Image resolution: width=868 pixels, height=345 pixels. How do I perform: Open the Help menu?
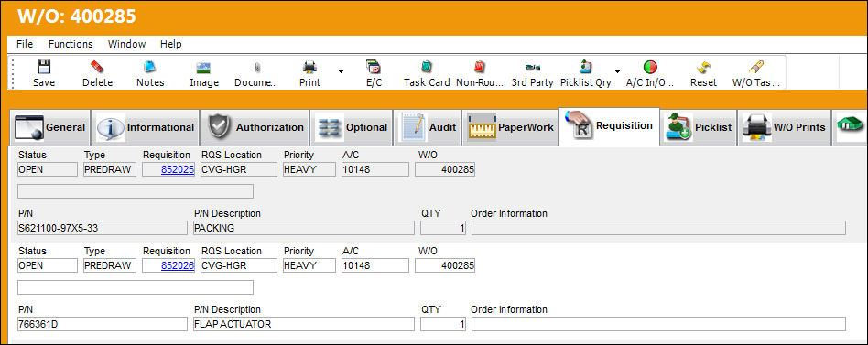(x=170, y=44)
